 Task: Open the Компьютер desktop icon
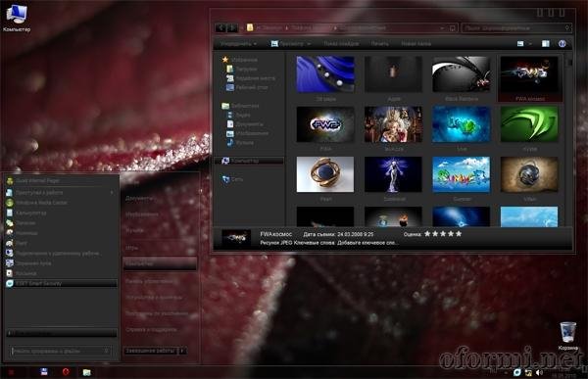pyautogui.click(x=17, y=18)
